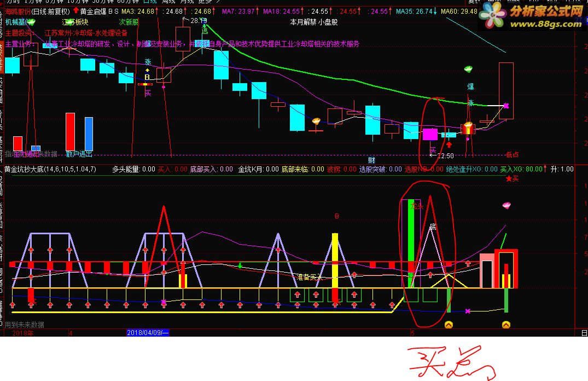Click the MA18: 24.55 value

tap(281, 11)
